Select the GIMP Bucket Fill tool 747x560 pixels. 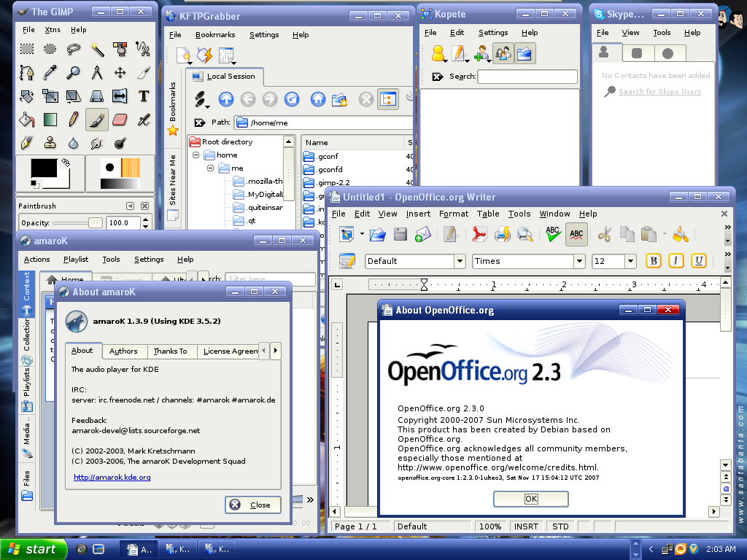pos(27,119)
